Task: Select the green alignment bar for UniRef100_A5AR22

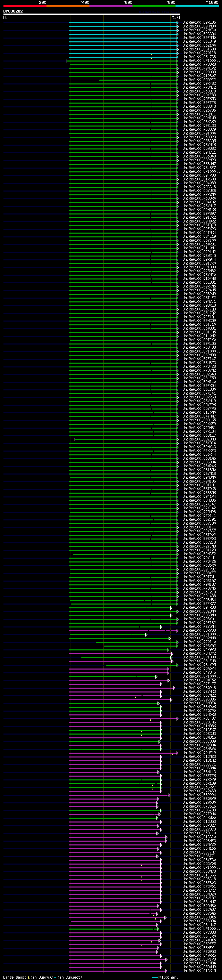Action: pos(138,80)
